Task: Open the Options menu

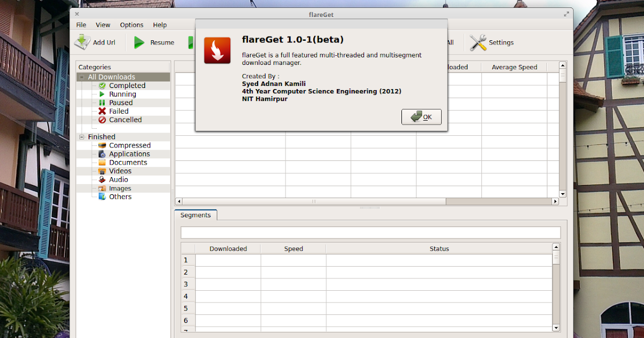Action: tap(131, 25)
